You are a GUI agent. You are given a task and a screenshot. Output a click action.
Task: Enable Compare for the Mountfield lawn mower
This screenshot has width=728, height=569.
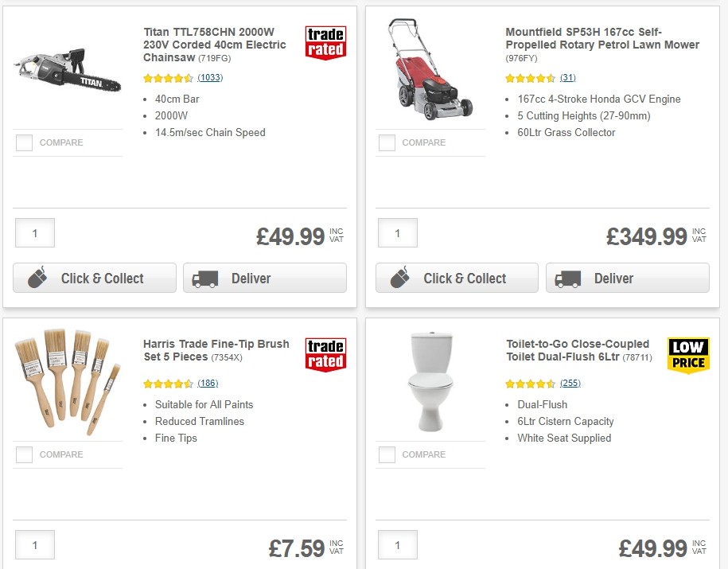[x=387, y=142]
